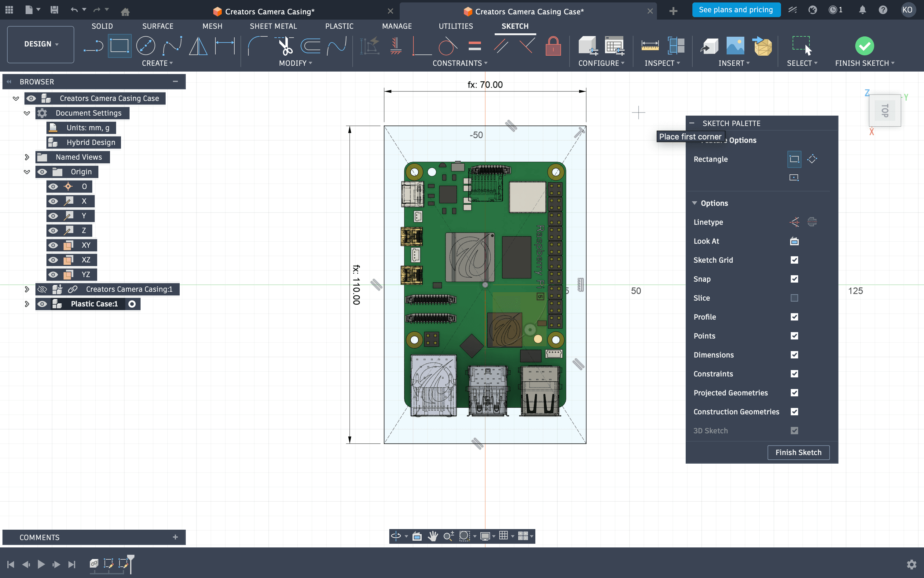Click the Look At icon in palette

tap(794, 241)
